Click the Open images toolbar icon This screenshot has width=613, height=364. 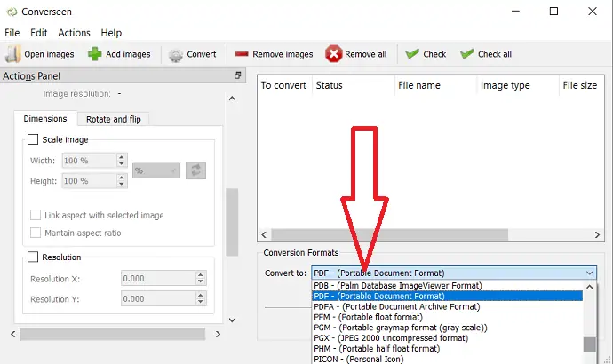[x=12, y=54]
